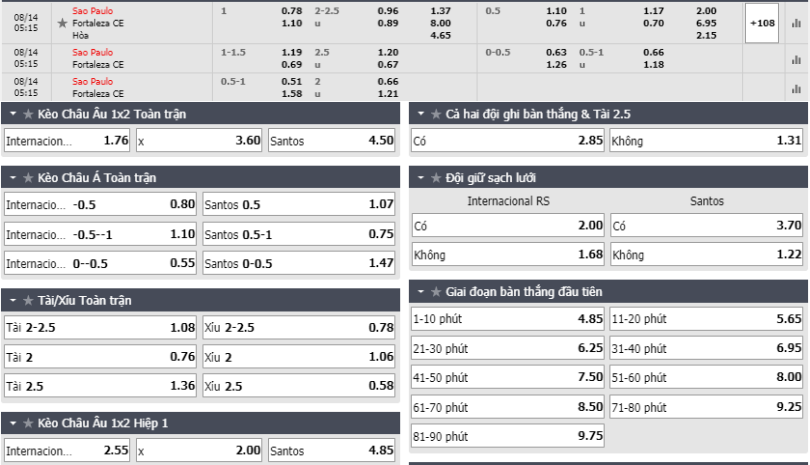Open statistics chart icon for first Sao Paulo row
This screenshot has height=465, width=810.
point(796,23)
